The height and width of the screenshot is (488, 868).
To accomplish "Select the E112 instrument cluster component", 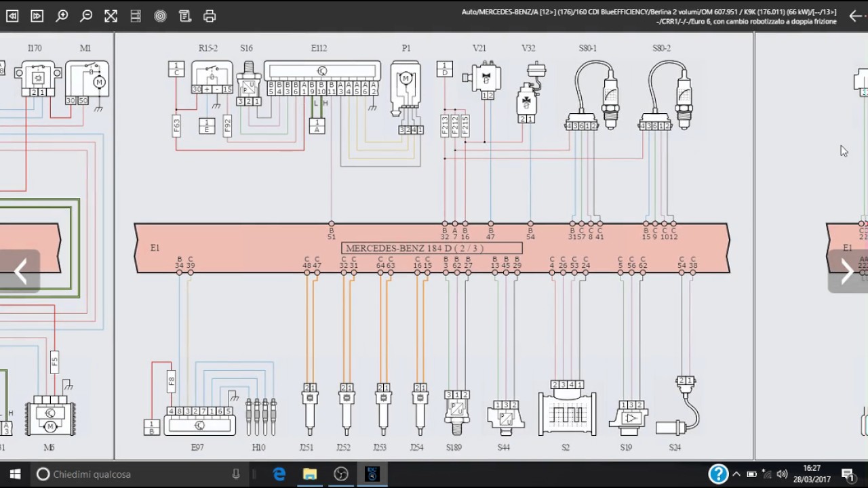I will pyautogui.click(x=322, y=79).
